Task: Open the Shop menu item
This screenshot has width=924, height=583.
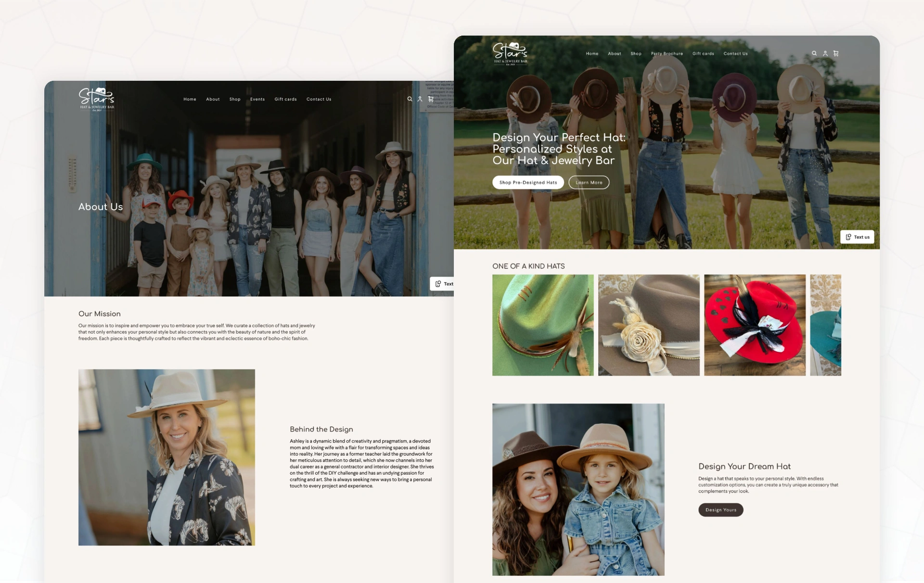Action: pyautogui.click(x=636, y=53)
